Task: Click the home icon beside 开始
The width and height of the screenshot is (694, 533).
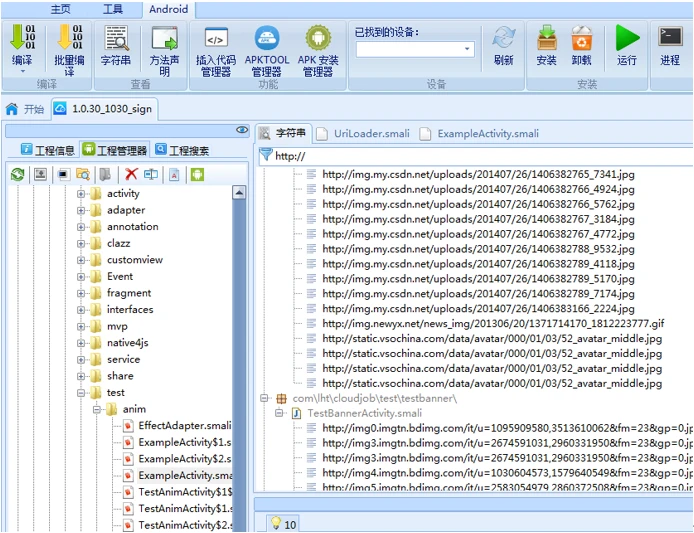Action: [x=12, y=109]
